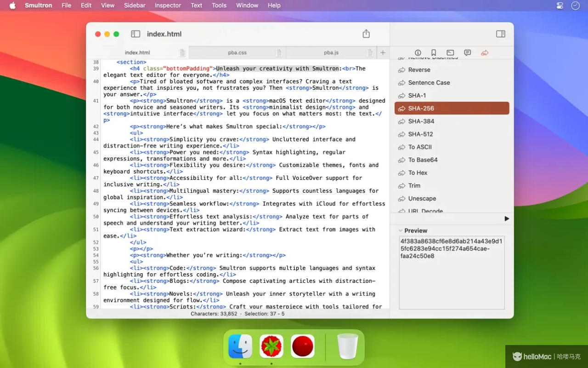Click the opening section tag on line 38
The height and width of the screenshot is (368, 588).
(x=131, y=62)
